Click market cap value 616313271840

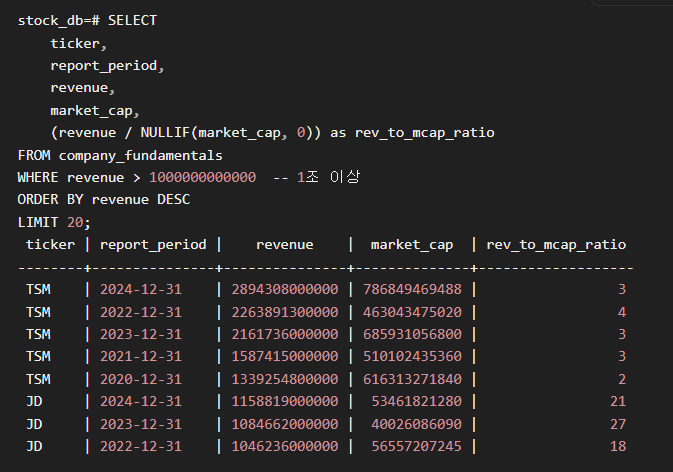[412, 379]
